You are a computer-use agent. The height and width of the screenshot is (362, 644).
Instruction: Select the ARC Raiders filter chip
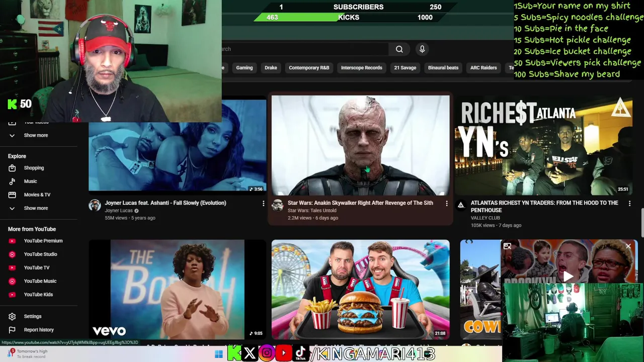(484, 67)
